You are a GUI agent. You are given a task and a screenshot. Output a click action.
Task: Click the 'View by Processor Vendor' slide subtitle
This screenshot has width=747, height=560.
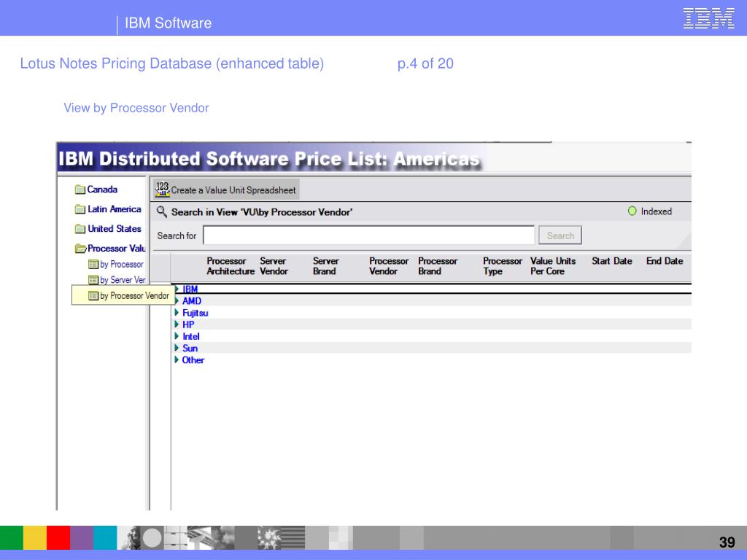(x=136, y=108)
